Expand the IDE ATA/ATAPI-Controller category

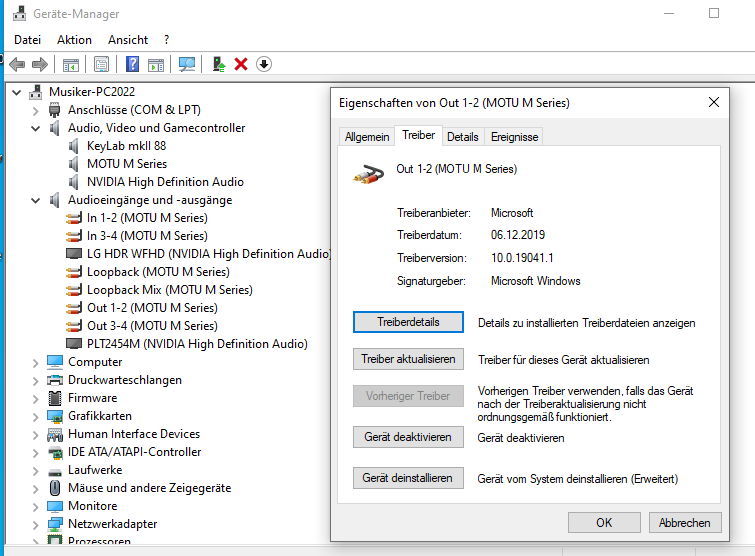(x=36, y=453)
